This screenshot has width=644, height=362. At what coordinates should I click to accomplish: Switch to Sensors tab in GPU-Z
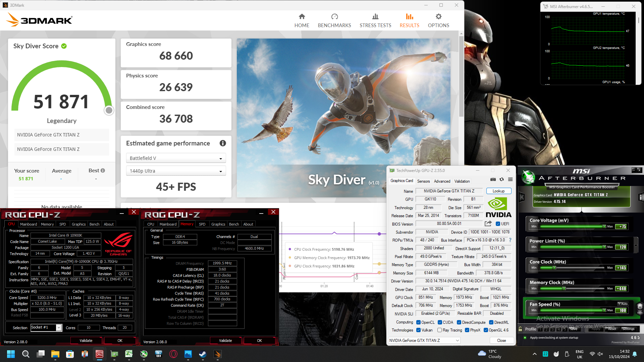click(x=423, y=181)
